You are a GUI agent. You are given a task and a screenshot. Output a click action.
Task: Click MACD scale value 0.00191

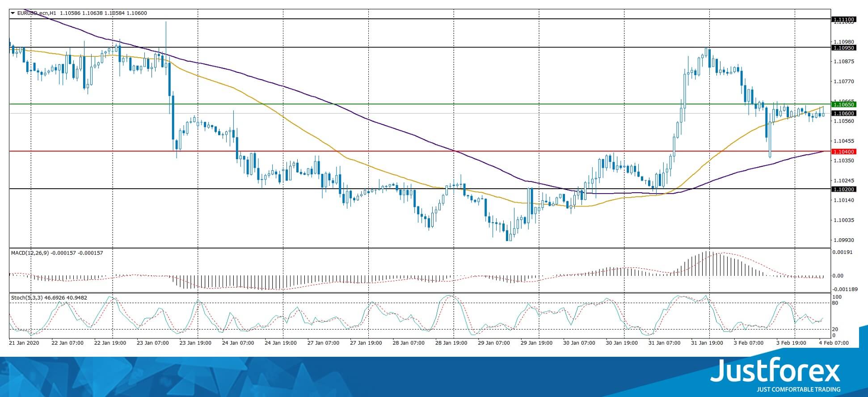coord(843,252)
